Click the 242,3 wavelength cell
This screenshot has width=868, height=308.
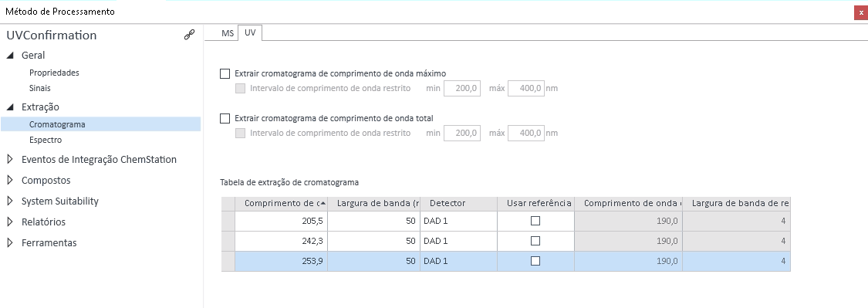(x=281, y=241)
